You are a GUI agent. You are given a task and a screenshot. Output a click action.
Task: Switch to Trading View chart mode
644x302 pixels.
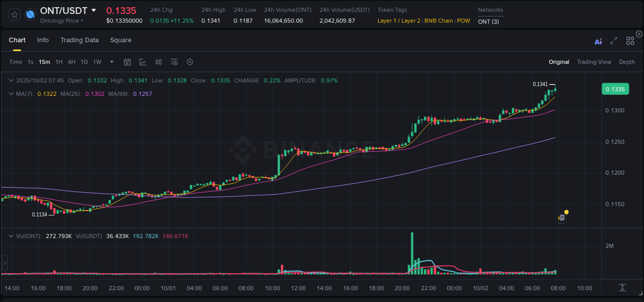(x=594, y=62)
